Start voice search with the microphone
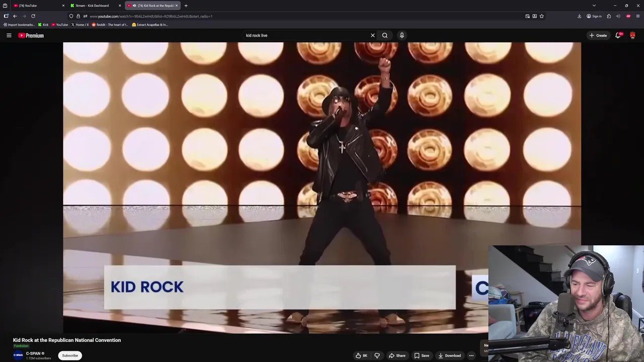The height and width of the screenshot is (362, 644). point(401,35)
